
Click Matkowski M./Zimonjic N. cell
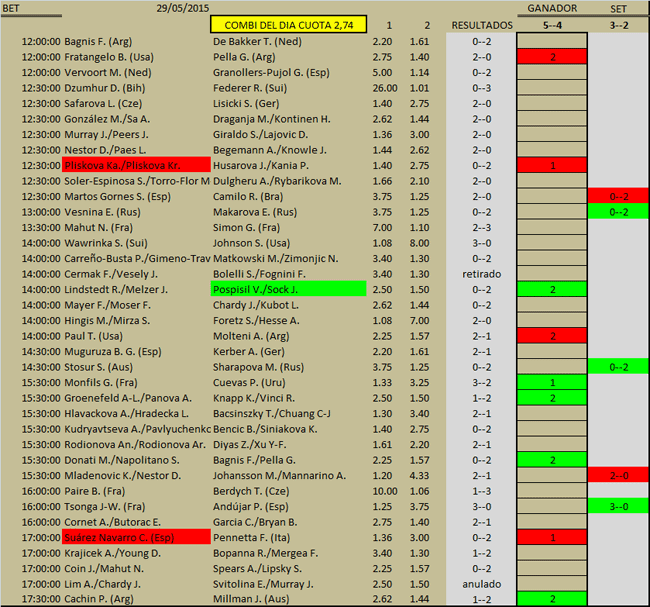coord(275,258)
